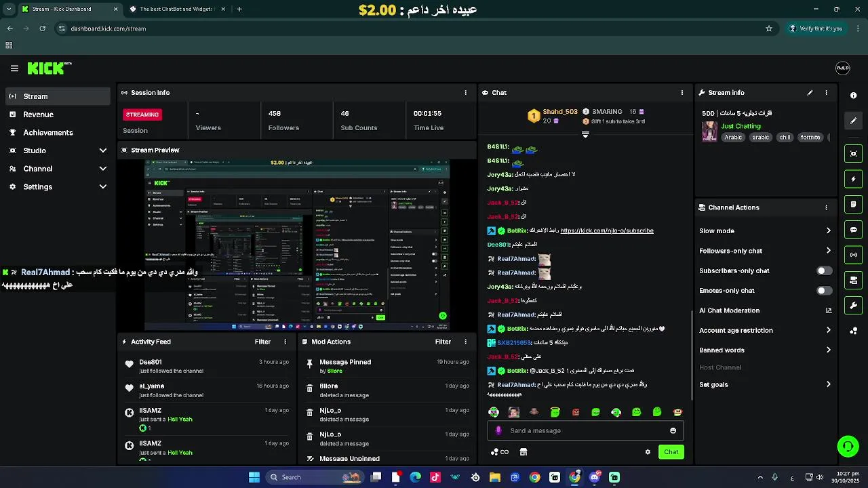Click the lightning bolt icon in the right sidebar

(854, 179)
